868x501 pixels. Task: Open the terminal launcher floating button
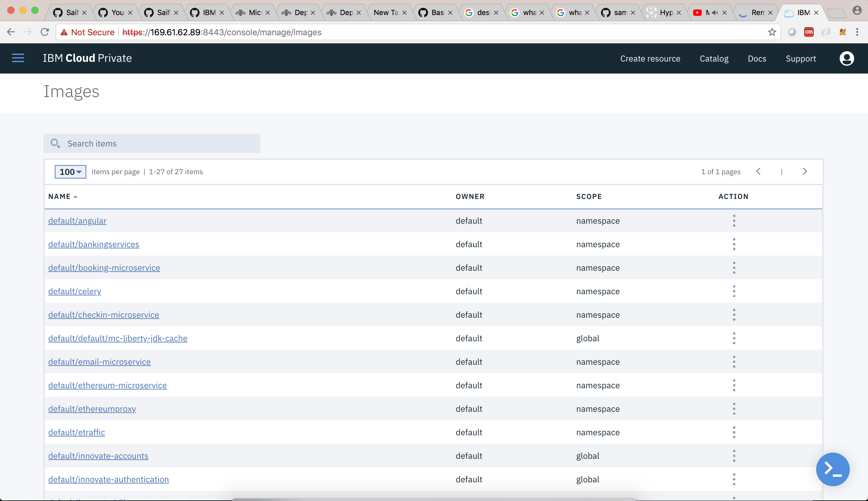coord(832,469)
